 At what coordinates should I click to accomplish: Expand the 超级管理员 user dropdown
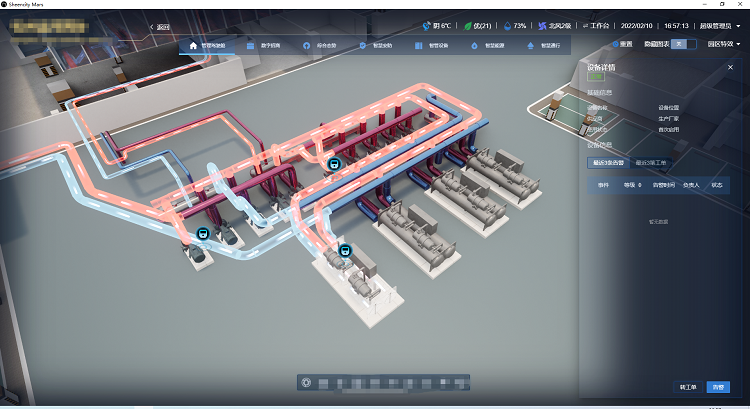coord(720,26)
